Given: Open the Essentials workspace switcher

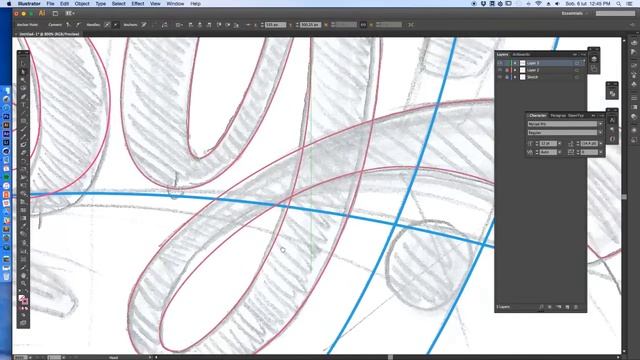Looking at the screenshot, I should pyautogui.click(x=575, y=13).
